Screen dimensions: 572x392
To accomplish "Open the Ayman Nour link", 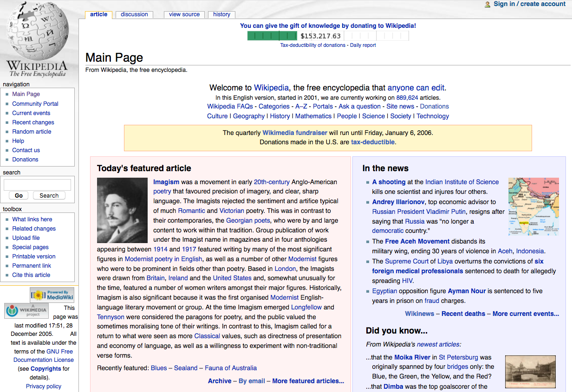I will (x=467, y=291).
